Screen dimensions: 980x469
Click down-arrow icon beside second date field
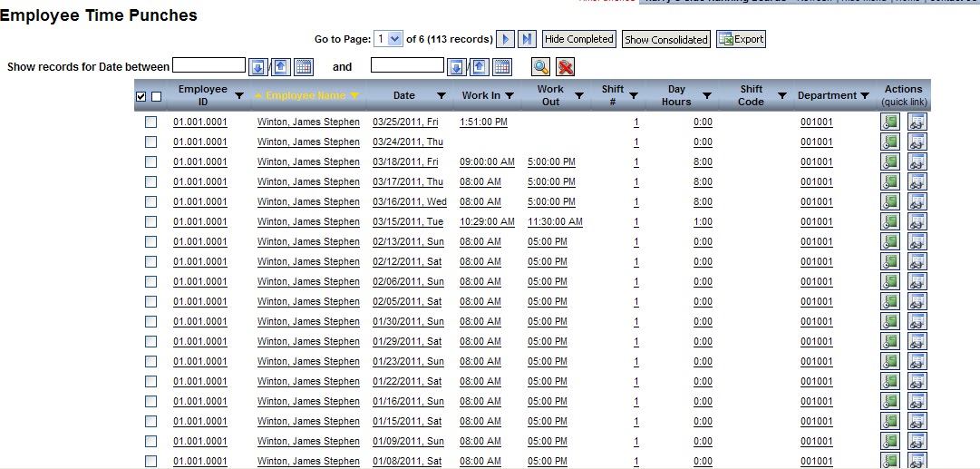coord(457,67)
